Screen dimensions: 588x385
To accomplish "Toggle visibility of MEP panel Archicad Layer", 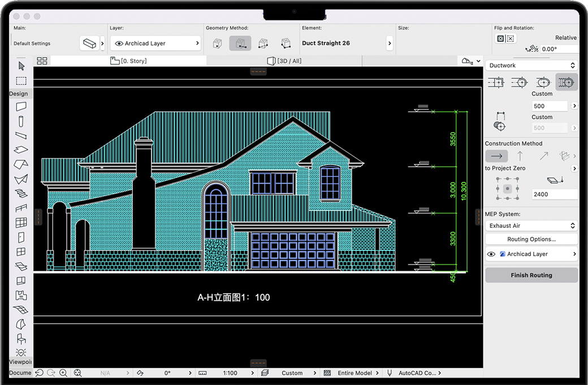I will tap(491, 254).
